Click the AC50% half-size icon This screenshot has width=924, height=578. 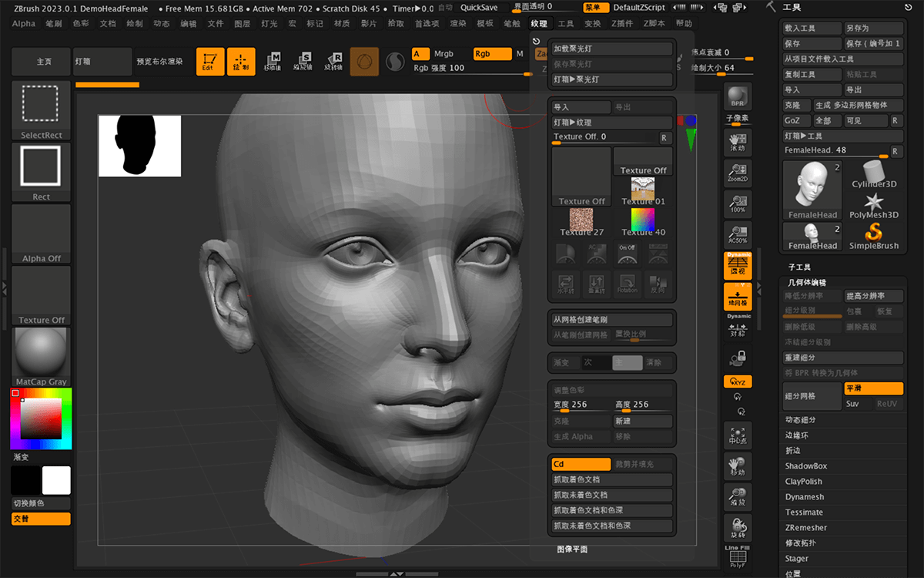pos(738,235)
